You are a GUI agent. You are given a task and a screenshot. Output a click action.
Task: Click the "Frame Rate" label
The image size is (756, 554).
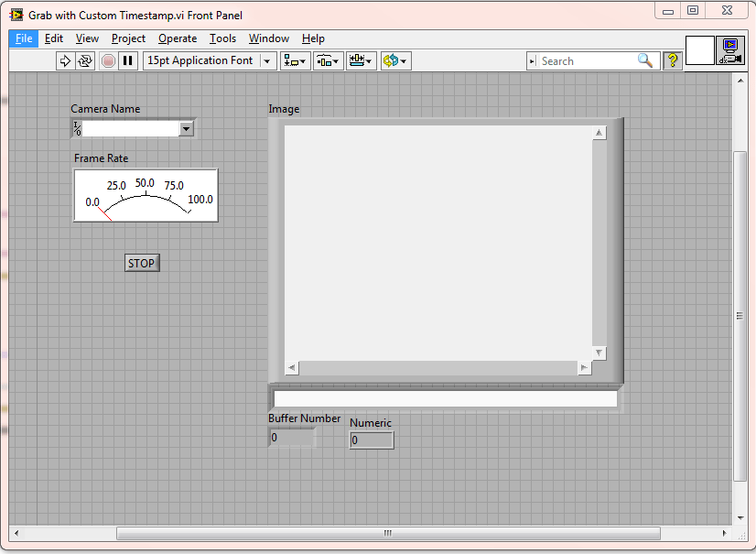pos(102,158)
